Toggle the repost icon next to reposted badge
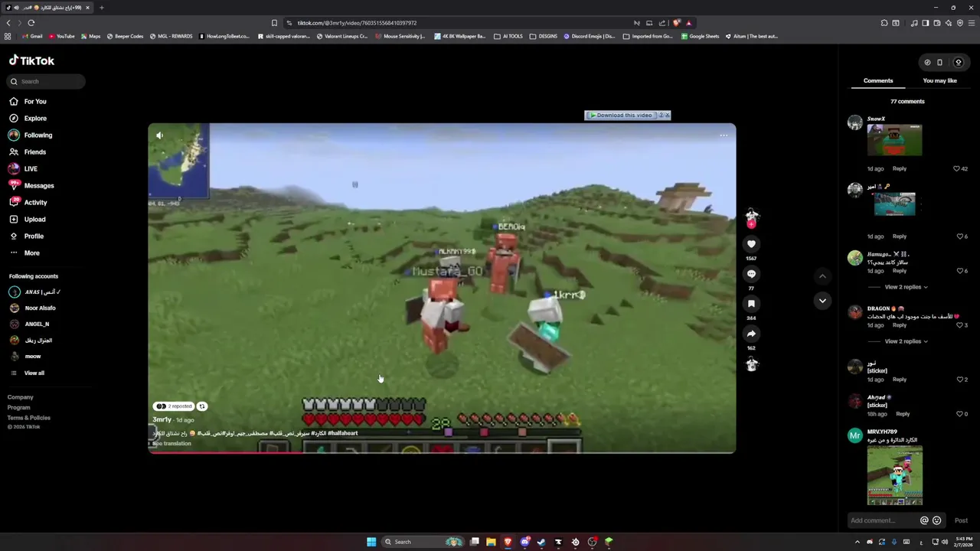The width and height of the screenshot is (980, 551). click(202, 406)
